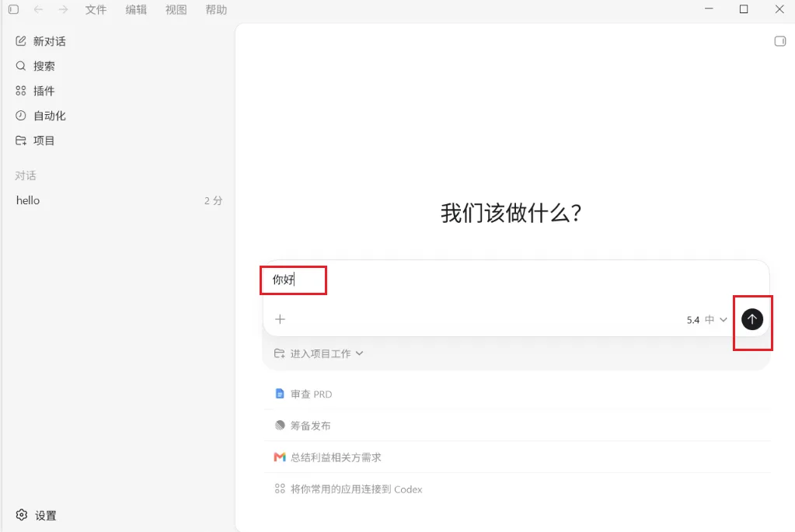Screen dimensions: 795x532
Task: Click the settings gear icon
Action: click(21, 515)
